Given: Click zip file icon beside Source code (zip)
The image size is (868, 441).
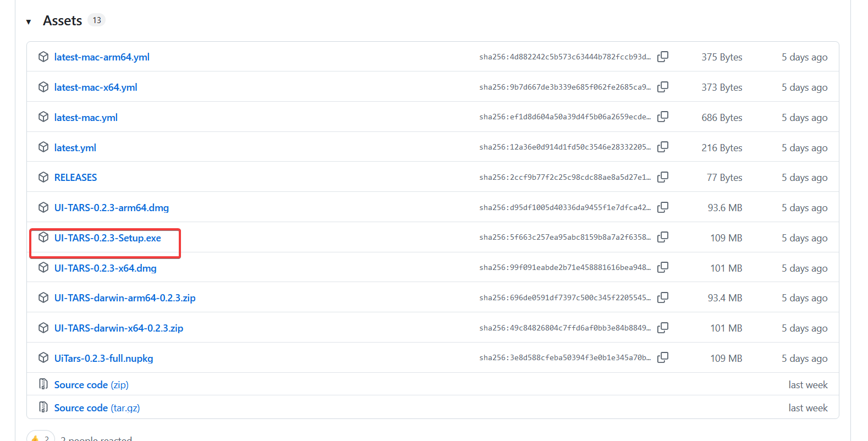Looking at the screenshot, I should pyautogui.click(x=43, y=384).
